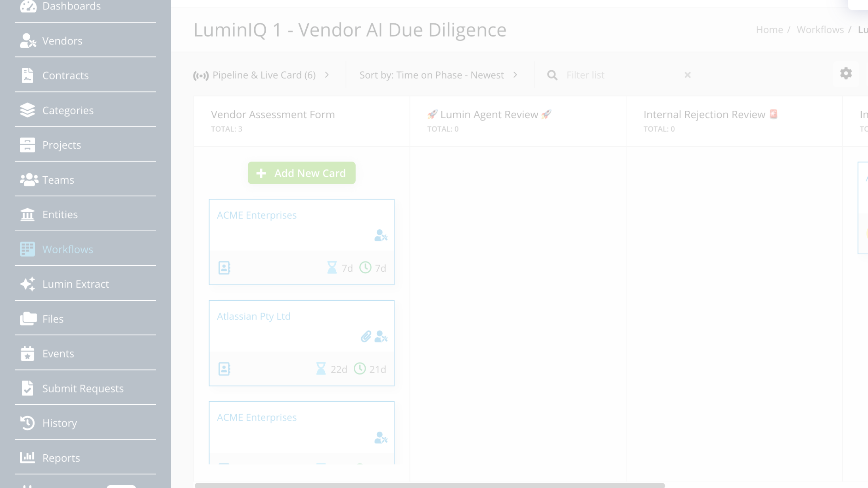The image size is (868, 488).
Task: Open Sort by Time on Phase menu
Action: point(438,75)
